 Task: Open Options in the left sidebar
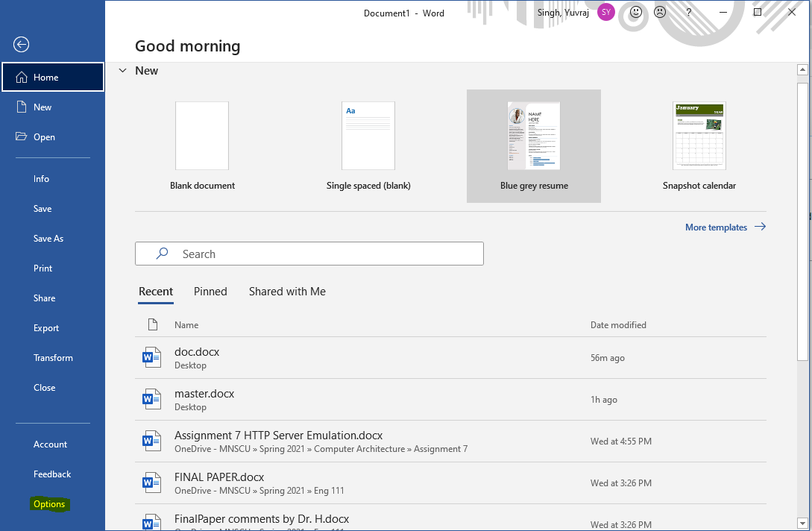click(x=49, y=504)
